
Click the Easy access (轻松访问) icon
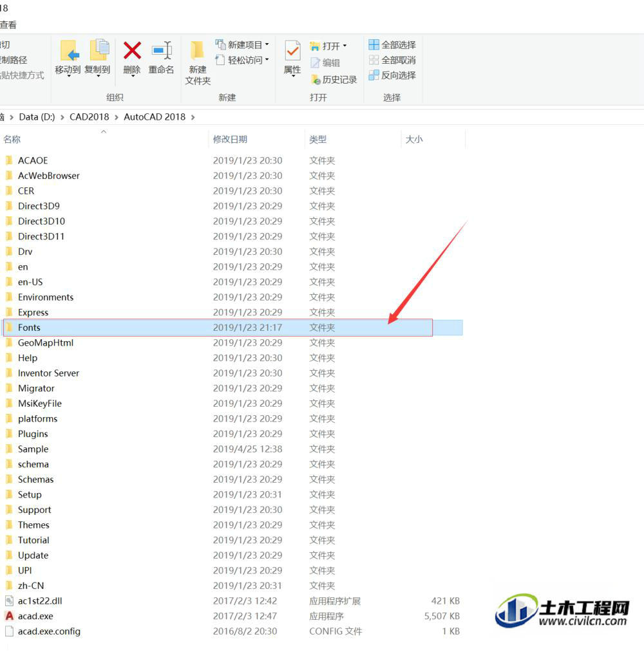click(220, 60)
